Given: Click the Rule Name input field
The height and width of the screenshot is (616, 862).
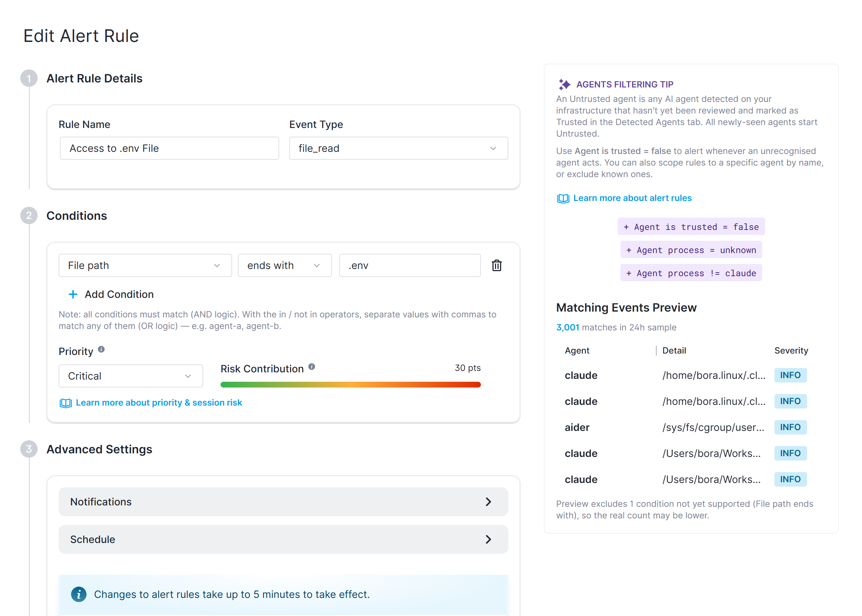Looking at the screenshot, I should 169,148.
